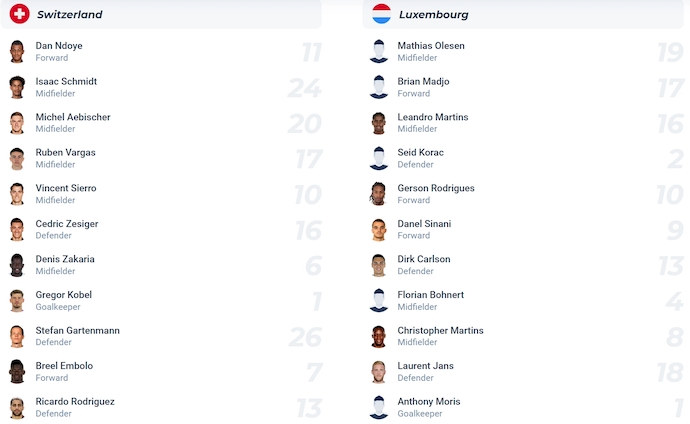Click the Switzerland flag icon
This screenshot has height=424, width=690.
19,14
